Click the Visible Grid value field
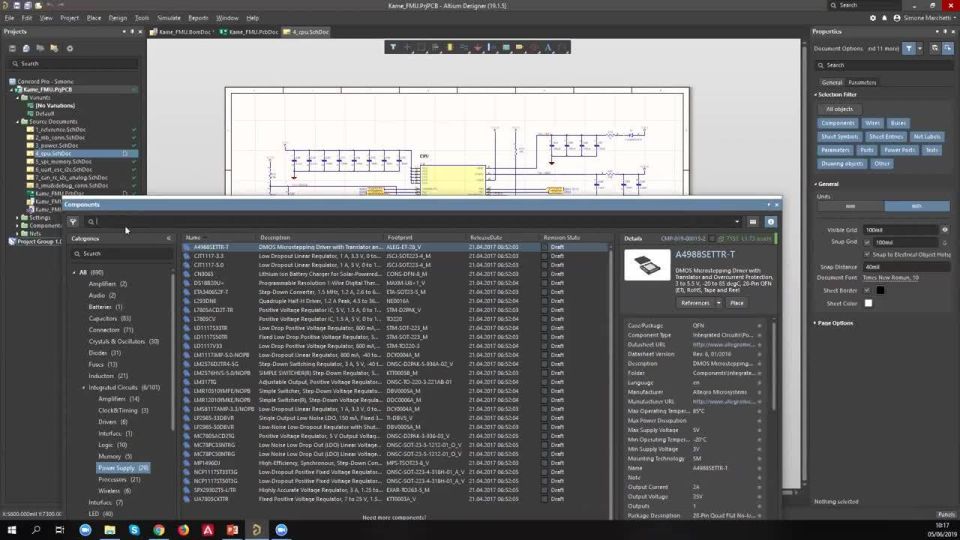This screenshot has width=960, height=540. (x=901, y=230)
